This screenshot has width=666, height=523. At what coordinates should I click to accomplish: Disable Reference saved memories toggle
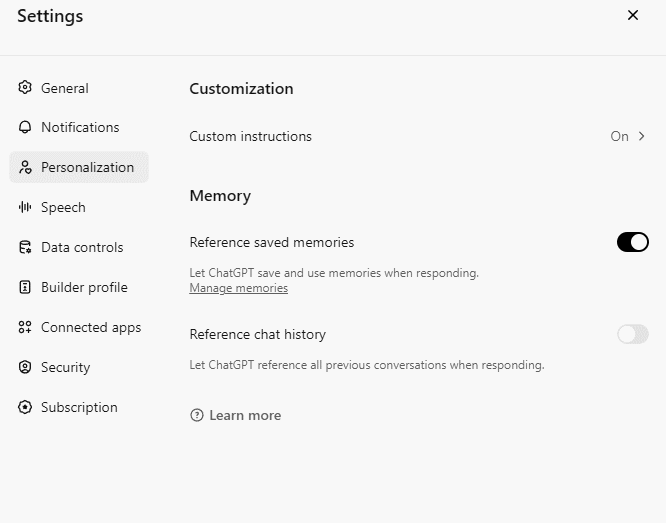632,242
